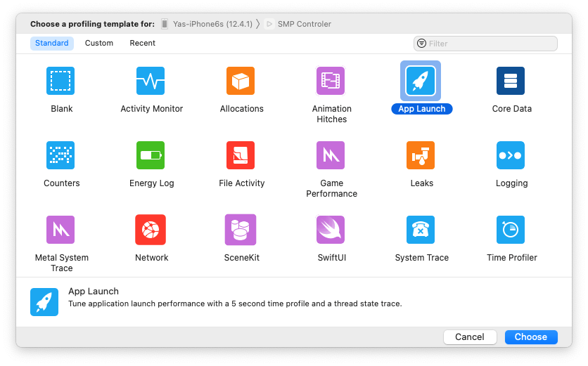
Task: Click the App Launch description icon at bottom
Action: click(44, 302)
